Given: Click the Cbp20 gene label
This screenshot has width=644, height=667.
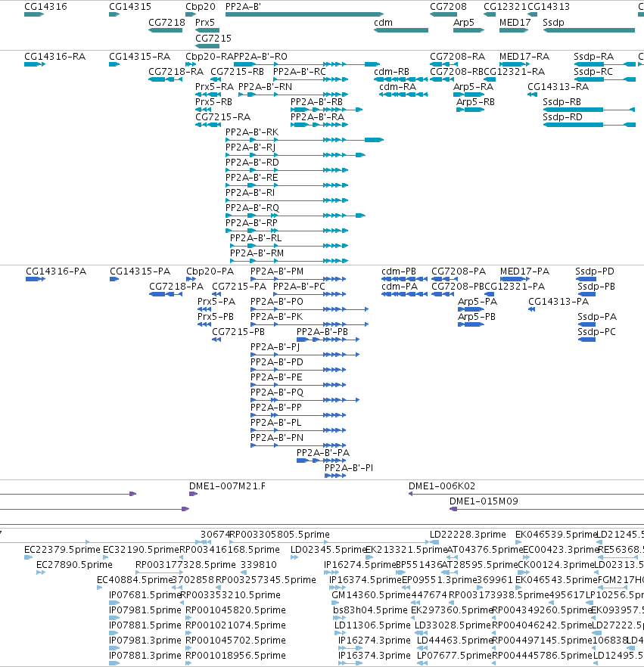Looking at the screenshot, I should click(200, 7).
